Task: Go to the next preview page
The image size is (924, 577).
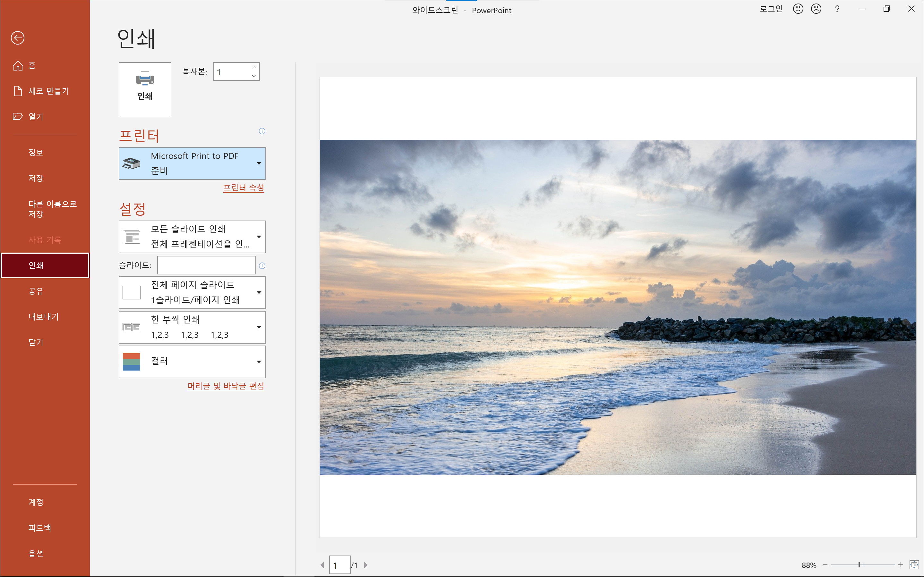Action: click(x=366, y=565)
